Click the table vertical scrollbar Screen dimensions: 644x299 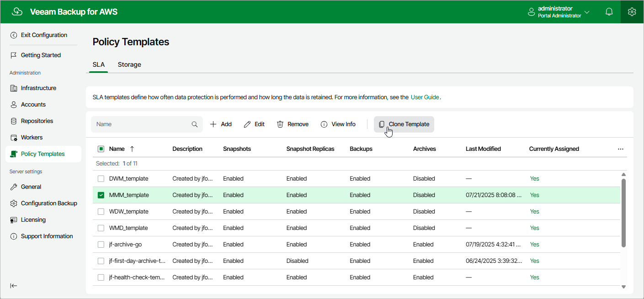pyautogui.click(x=623, y=213)
